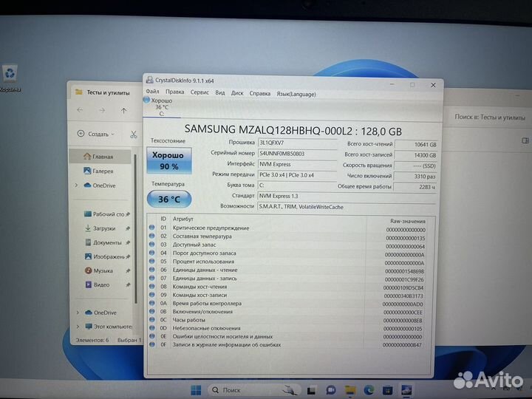The image size is (532, 399).
Task: Click the total host writes value 14300 GB
Action: coord(416,155)
